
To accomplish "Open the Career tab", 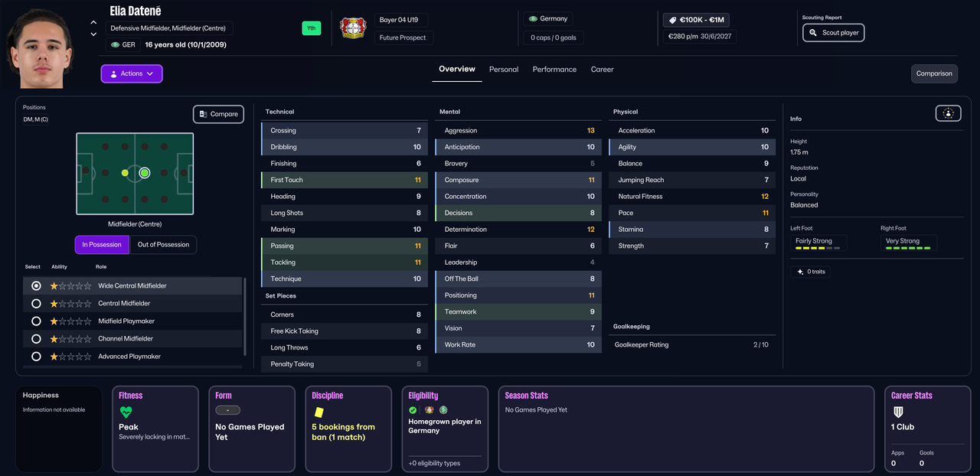I will click(x=603, y=70).
